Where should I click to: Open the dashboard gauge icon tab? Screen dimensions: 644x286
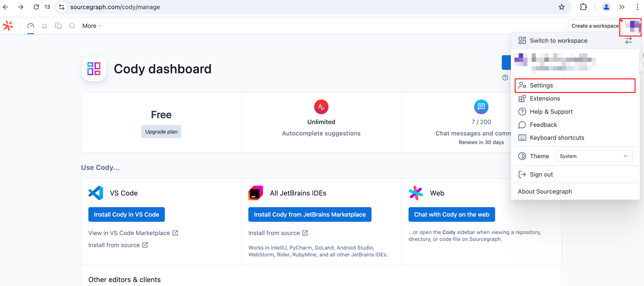click(x=31, y=26)
